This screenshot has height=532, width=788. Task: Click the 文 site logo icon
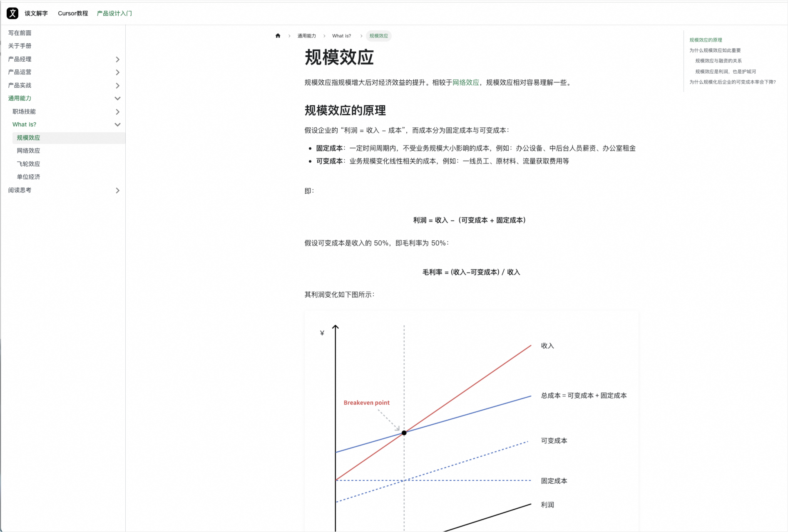[x=12, y=13]
